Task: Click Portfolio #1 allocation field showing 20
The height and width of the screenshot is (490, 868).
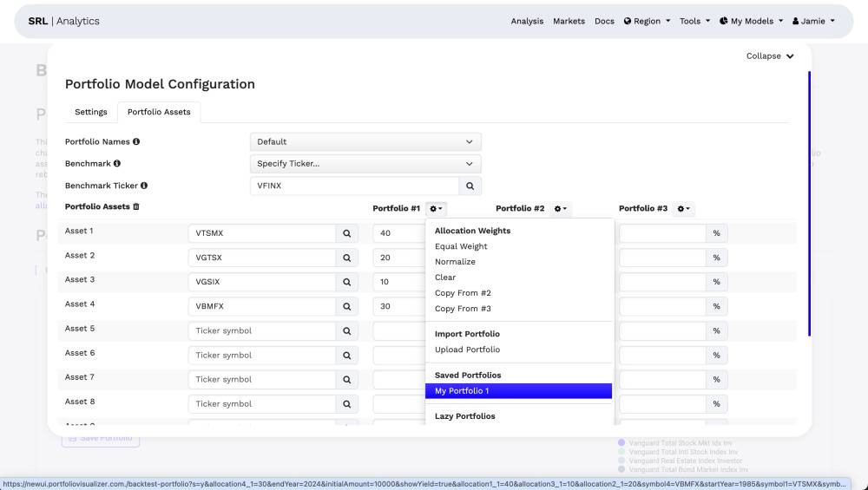Action: 399,258
